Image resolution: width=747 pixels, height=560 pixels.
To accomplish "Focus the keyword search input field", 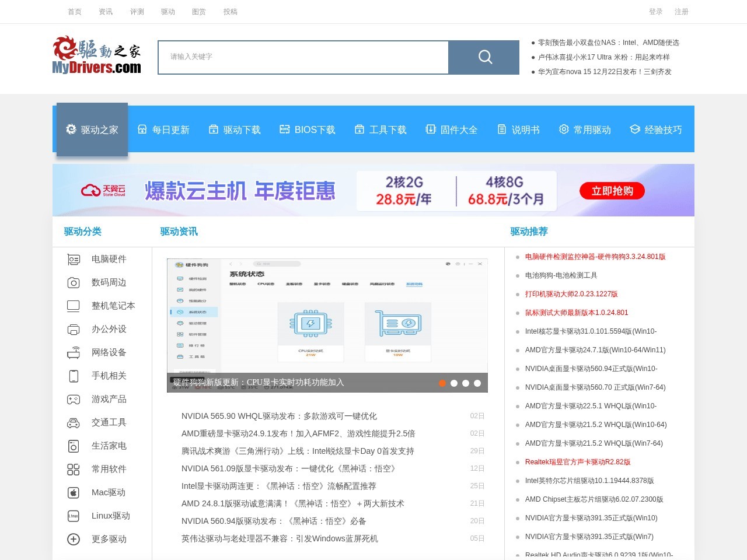I will [x=303, y=57].
